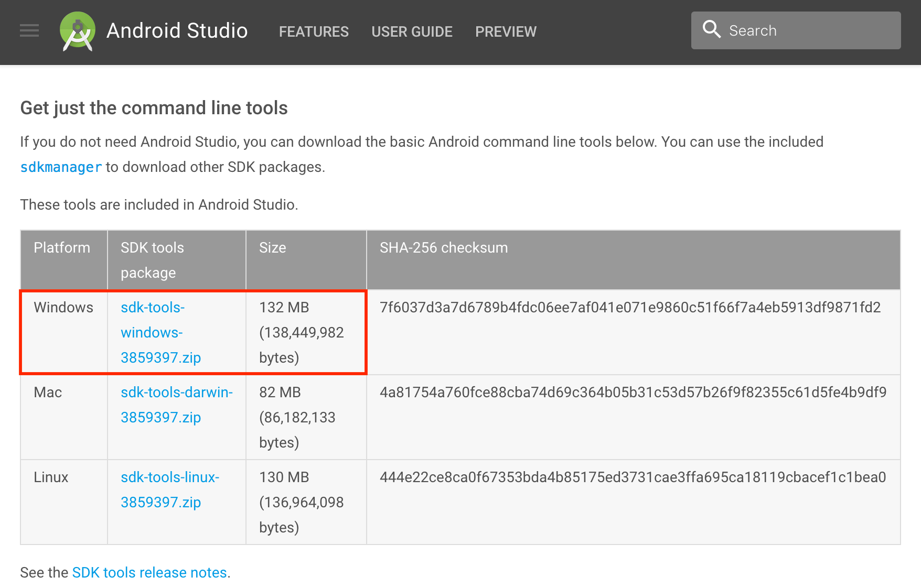The height and width of the screenshot is (588, 921).
Task: Open the sdkmanager documentation link
Action: pyautogui.click(x=60, y=167)
